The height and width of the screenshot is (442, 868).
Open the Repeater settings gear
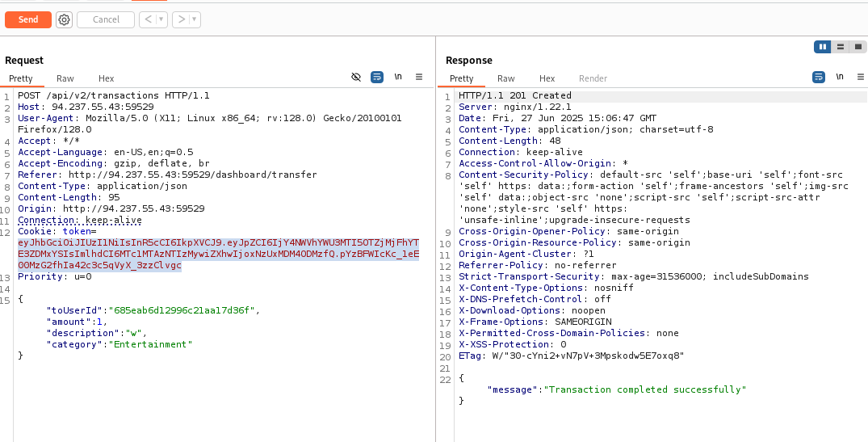click(x=65, y=19)
